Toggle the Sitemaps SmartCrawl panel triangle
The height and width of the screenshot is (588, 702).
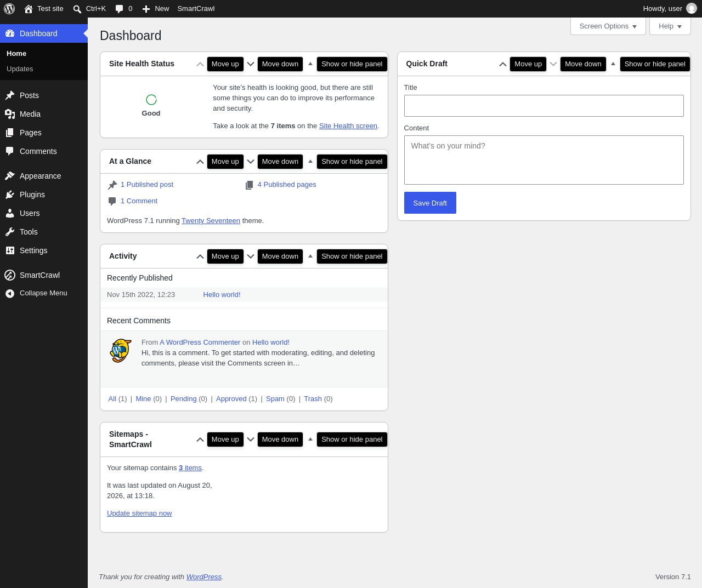point(310,439)
